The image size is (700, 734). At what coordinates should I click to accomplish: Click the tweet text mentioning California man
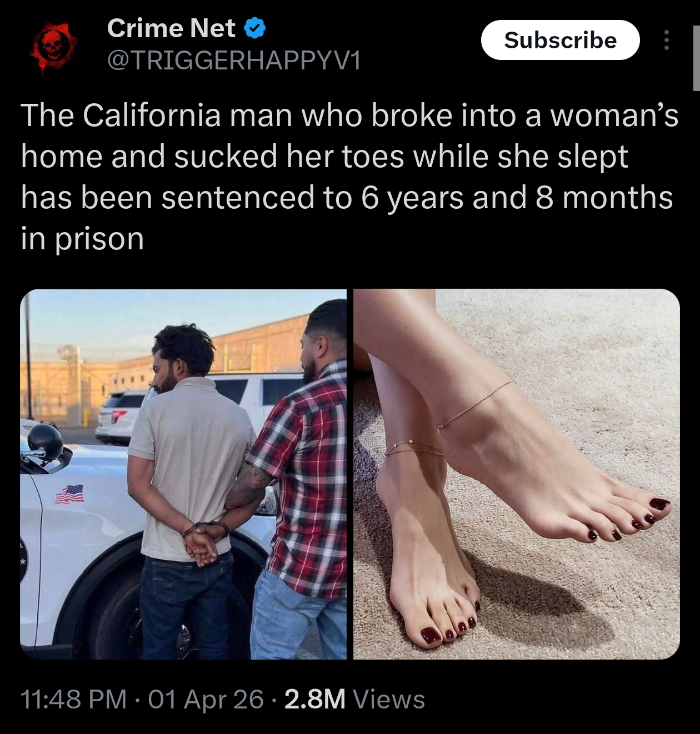pyautogui.click(x=349, y=177)
